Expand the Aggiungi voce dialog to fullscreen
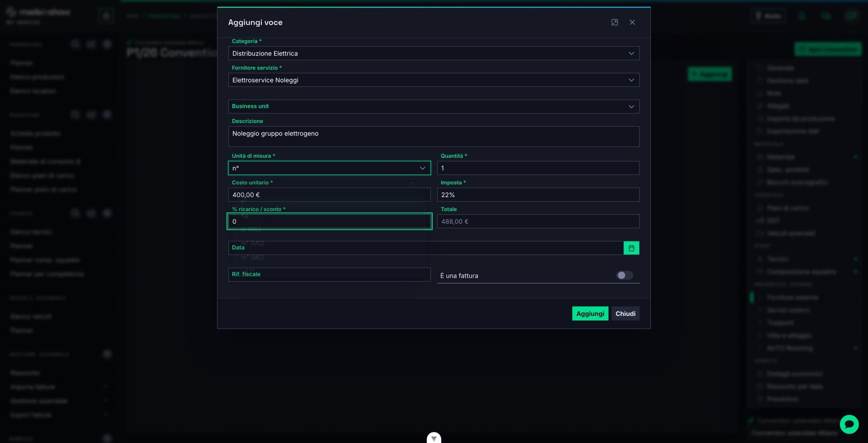Screen dimensions: 868x443 614,22
